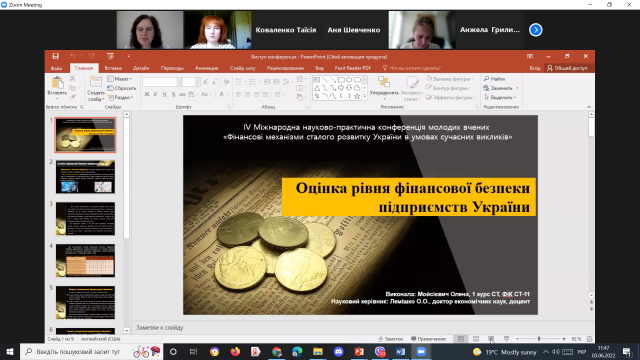
Task: Switch to the Дизайн ribbon tab
Action: tap(141, 68)
